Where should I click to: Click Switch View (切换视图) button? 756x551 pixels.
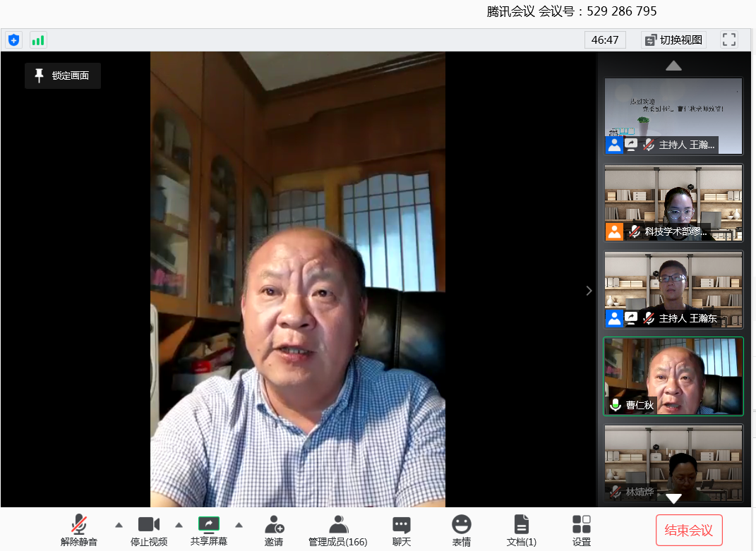click(673, 40)
